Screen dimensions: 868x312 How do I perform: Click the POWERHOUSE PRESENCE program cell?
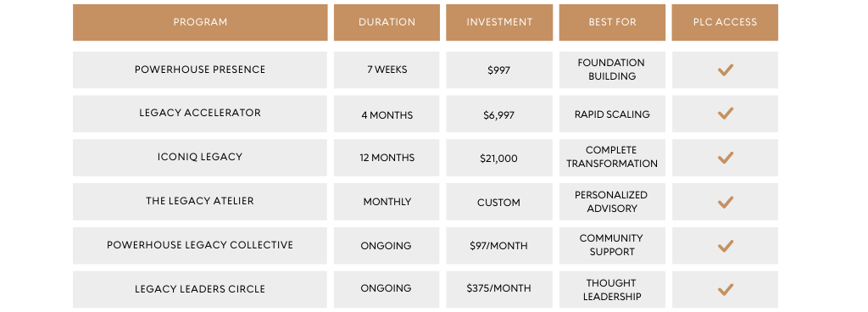coord(200,70)
